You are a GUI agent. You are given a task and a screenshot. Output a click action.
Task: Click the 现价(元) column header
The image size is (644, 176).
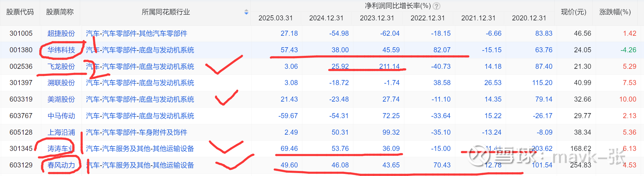coord(574,12)
